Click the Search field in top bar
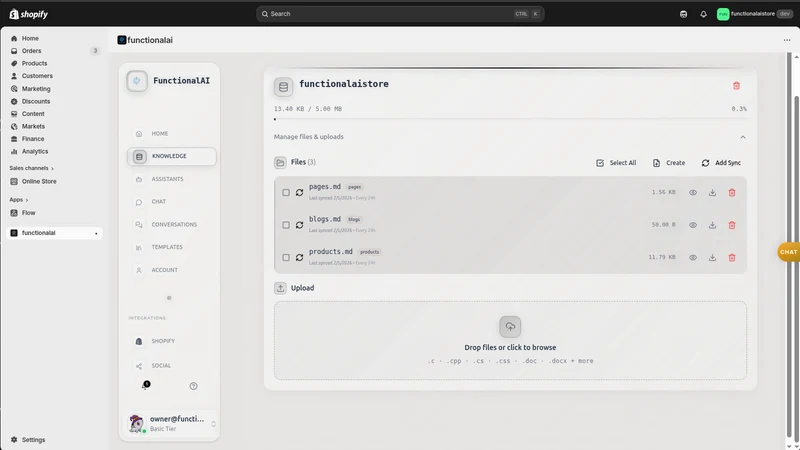The width and height of the screenshot is (800, 450). click(x=400, y=14)
